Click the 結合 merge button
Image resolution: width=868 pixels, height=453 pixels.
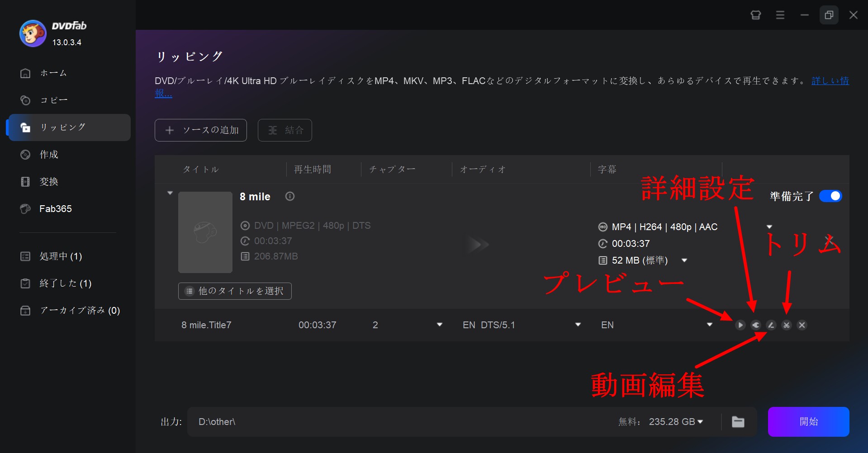coord(285,130)
